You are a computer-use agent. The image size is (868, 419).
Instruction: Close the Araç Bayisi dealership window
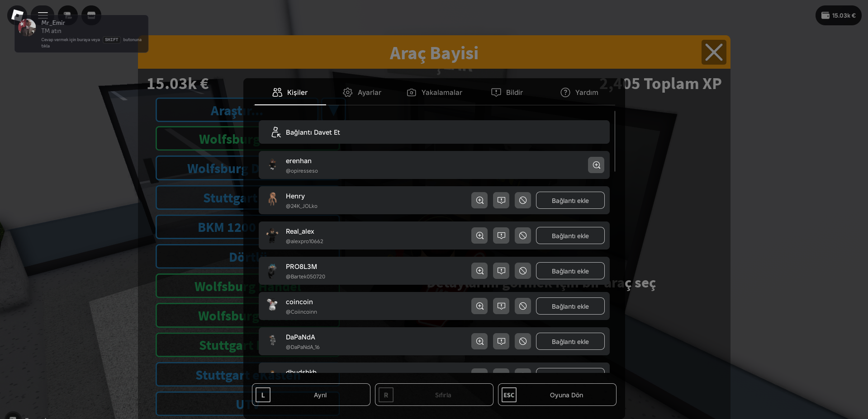pos(714,52)
